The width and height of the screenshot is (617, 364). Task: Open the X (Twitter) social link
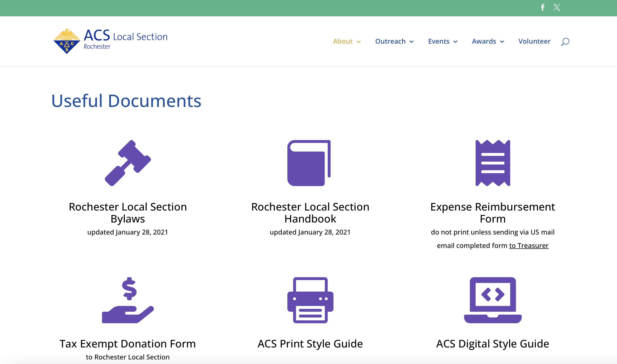(x=557, y=7)
